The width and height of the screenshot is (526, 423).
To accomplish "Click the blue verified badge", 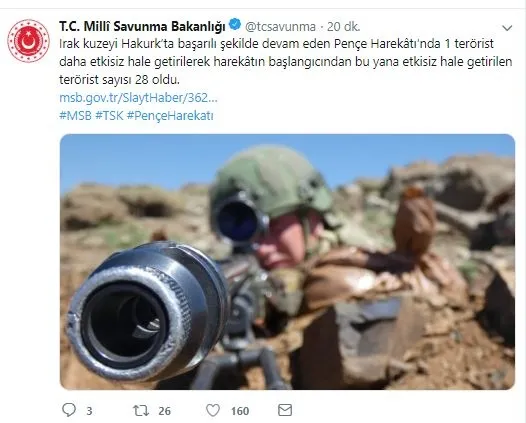I will tap(235, 24).
